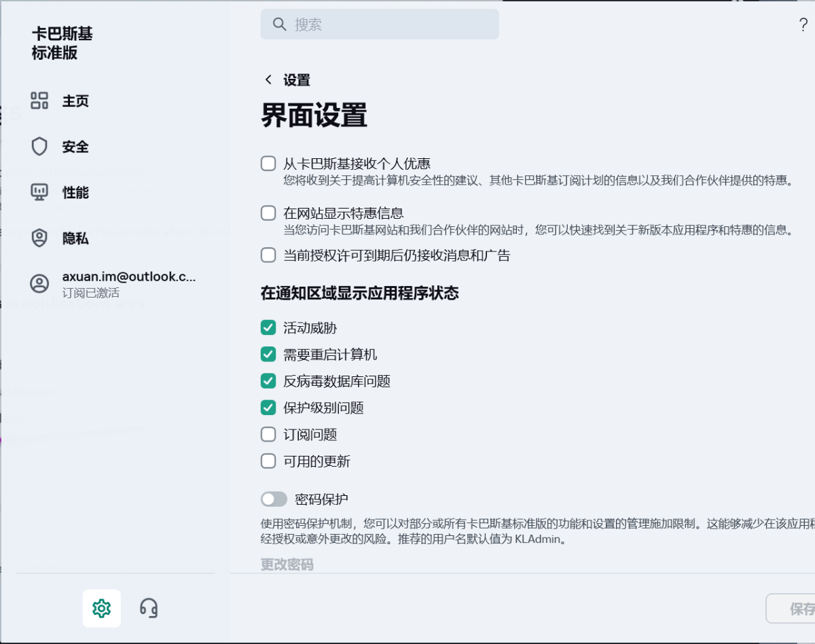Open the 隐私 privacy shield icon
The width and height of the screenshot is (815, 644).
(x=39, y=238)
